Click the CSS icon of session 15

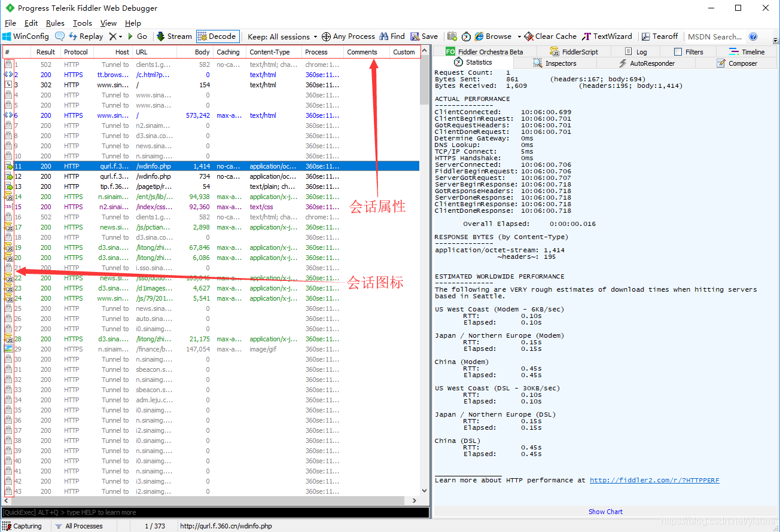pos(8,207)
